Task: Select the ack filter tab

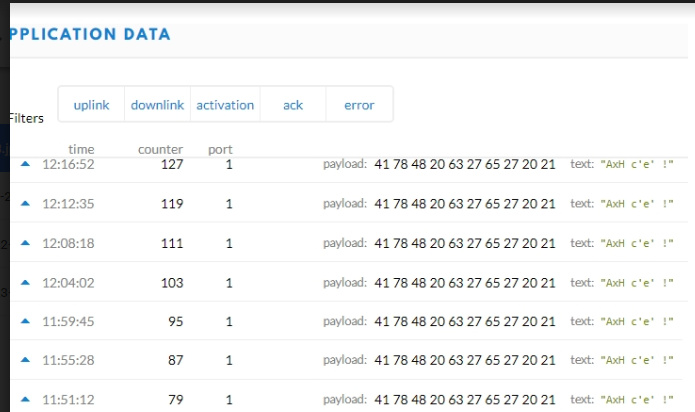Action: click(x=292, y=105)
